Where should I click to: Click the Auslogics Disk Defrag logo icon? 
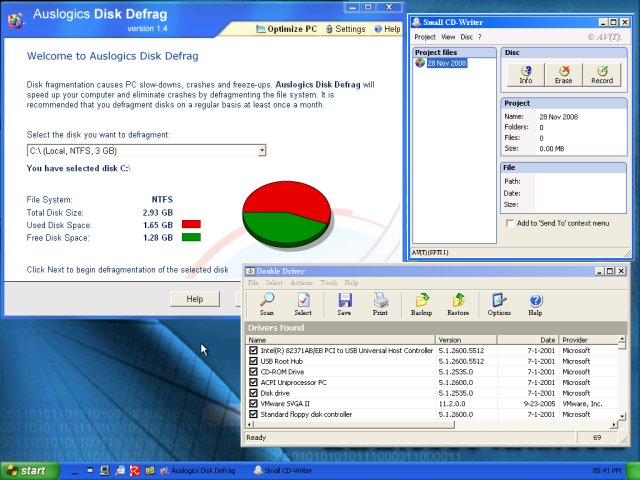tap(16, 20)
